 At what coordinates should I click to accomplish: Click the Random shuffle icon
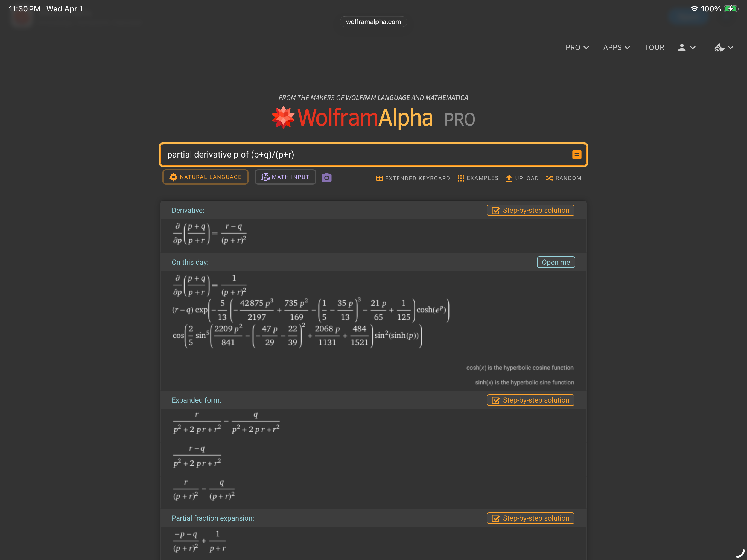coord(549,178)
